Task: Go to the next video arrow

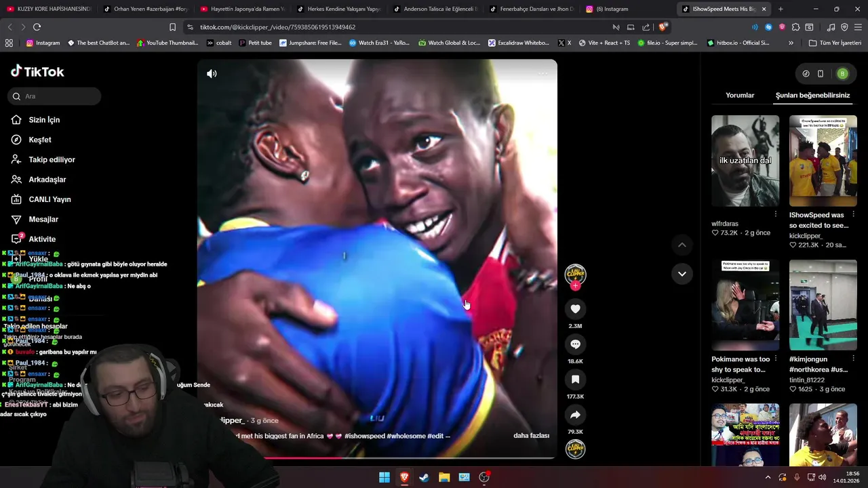Action: pos(682,274)
